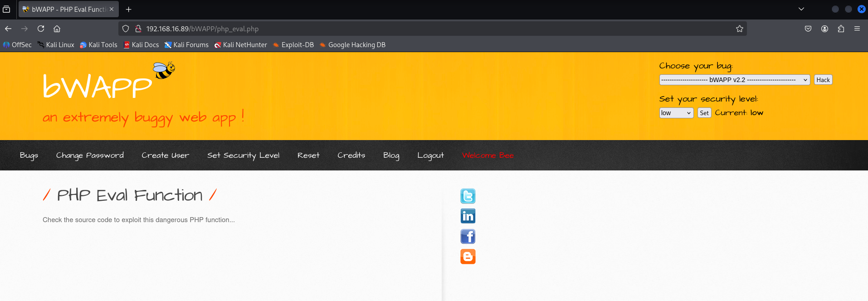
Task: Expand the security level low dropdown
Action: coord(676,113)
